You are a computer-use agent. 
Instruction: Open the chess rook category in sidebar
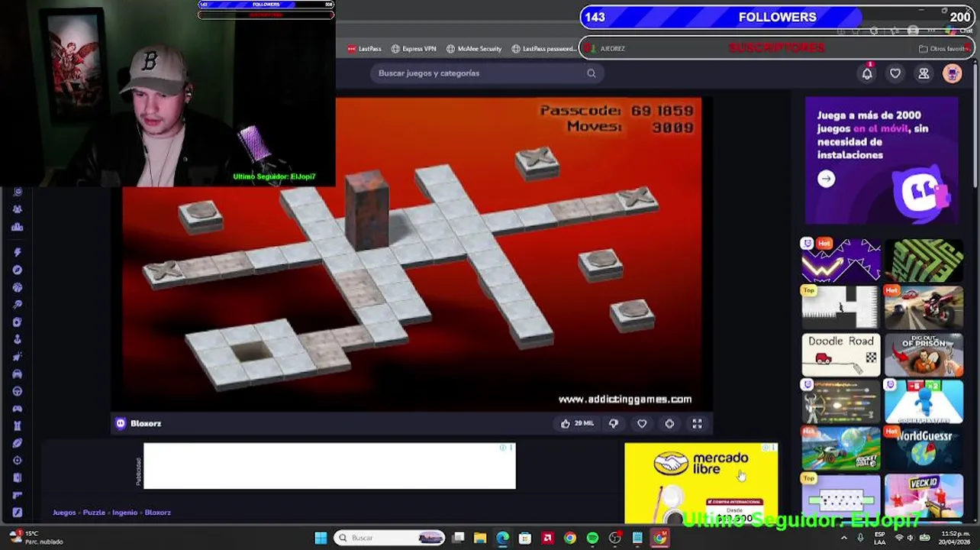point(17,425)
